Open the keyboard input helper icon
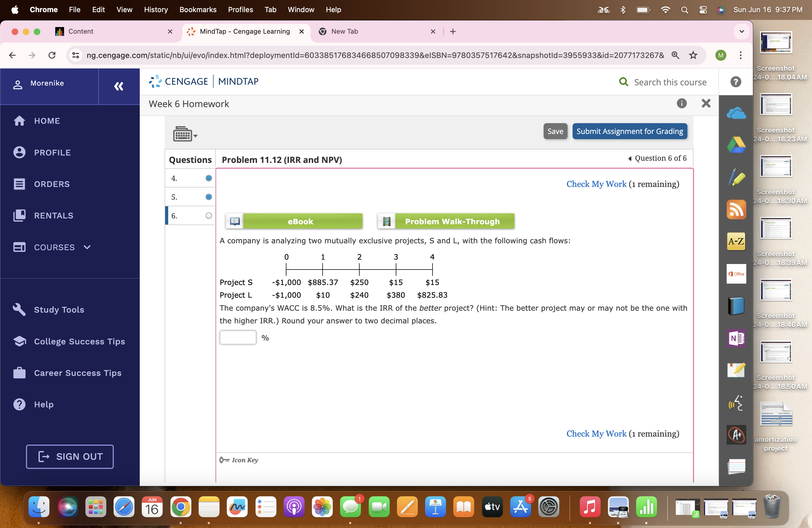Image resolution: width=812 pixels, height=528 pixels. coord(183,134)
